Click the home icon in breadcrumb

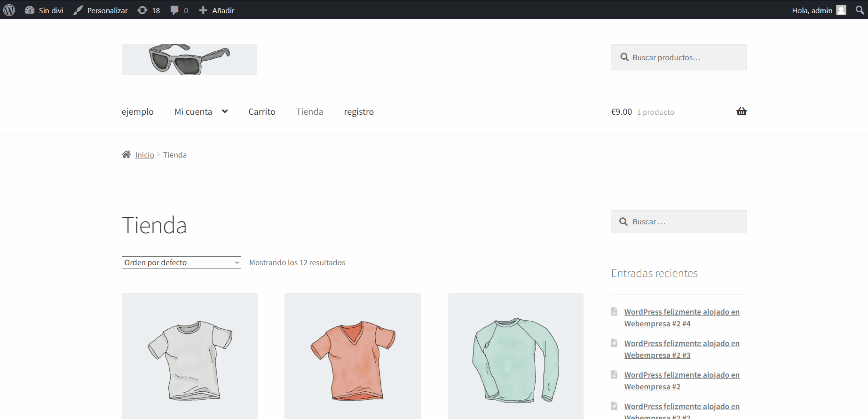(126, 155)
